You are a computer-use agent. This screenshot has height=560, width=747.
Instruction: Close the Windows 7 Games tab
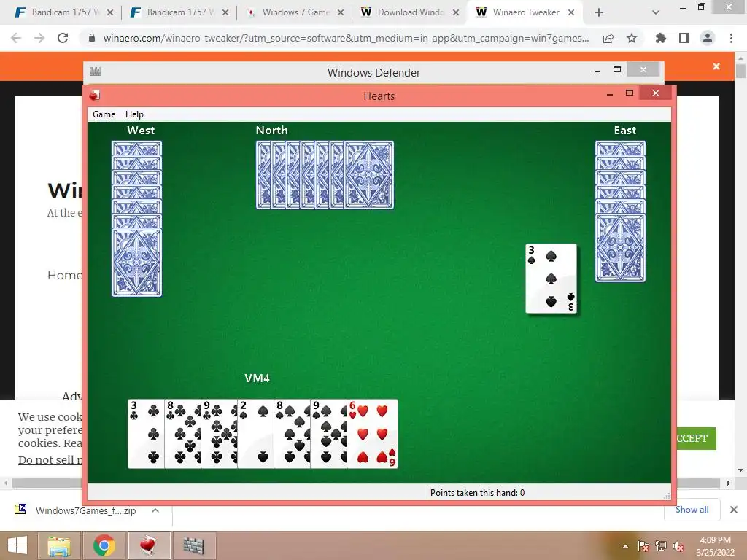tap(341, 12)
